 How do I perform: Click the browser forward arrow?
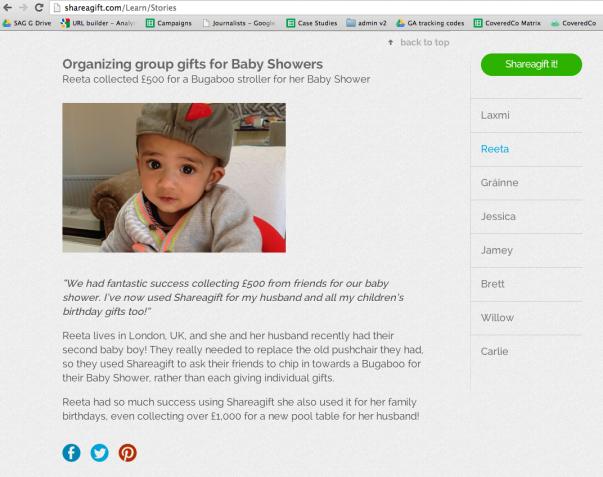(x=23, y=7)
